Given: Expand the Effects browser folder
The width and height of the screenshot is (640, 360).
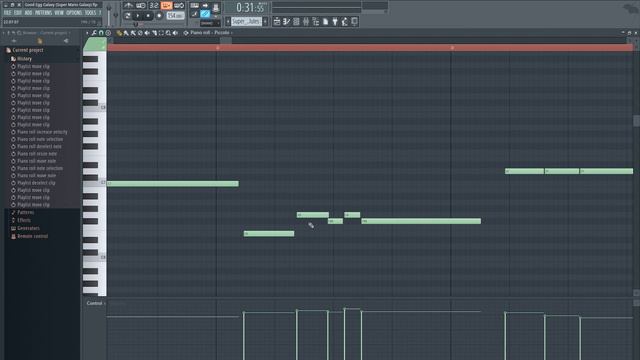Looking at the screenshot, I should coord(24,220).
